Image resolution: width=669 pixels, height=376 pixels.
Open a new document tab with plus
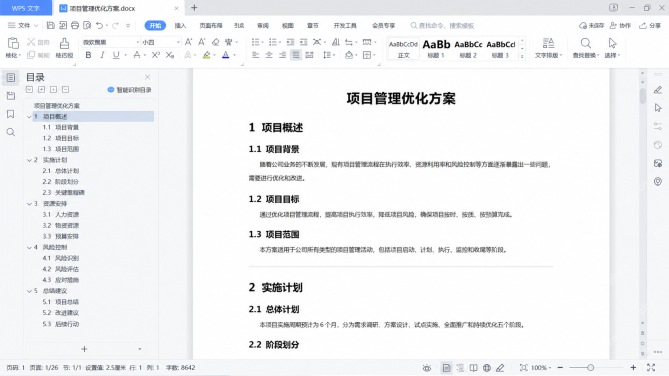click(194, 8)
